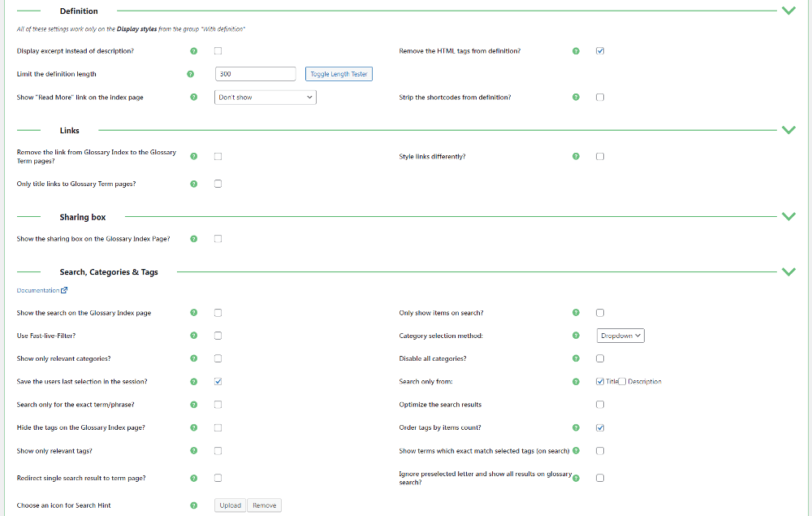812x516 pixels.
Task: Click help icon for Display excerpt setting
Action: (x=193, y=51)
